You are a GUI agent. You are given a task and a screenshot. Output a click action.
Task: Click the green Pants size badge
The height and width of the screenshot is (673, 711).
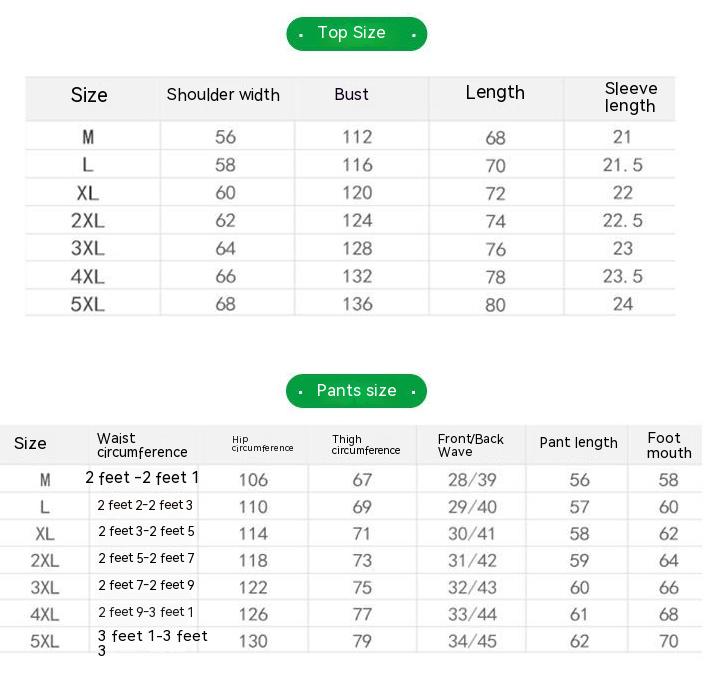point(356,391)
